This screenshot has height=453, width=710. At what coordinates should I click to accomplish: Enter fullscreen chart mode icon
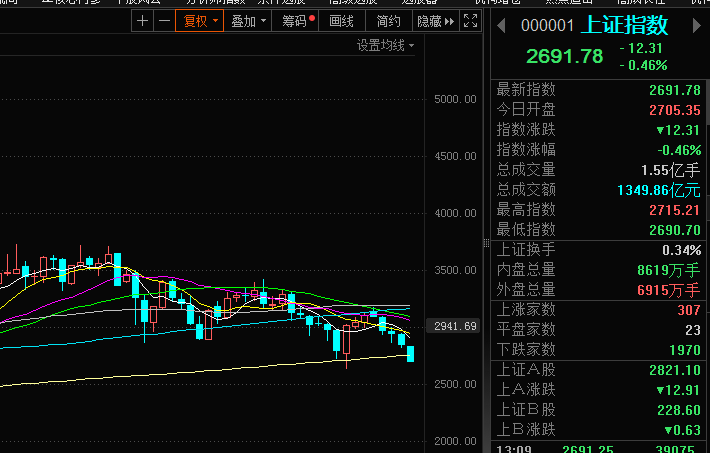470,21
